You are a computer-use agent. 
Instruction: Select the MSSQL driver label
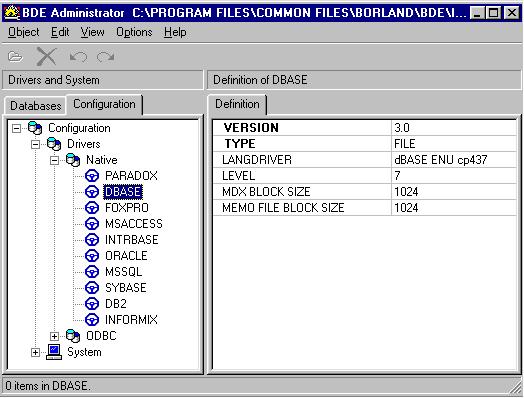[x=124, y=272]
